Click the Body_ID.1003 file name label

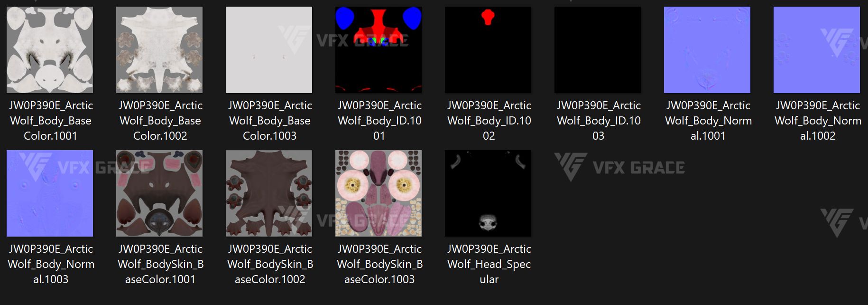[599, 121]
